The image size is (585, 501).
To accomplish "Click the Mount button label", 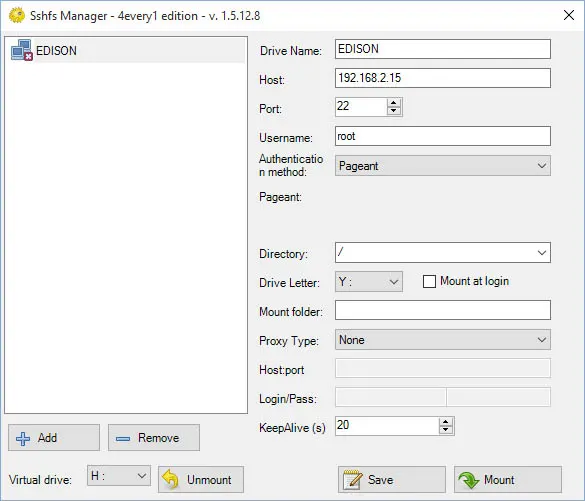I will 499,480.
